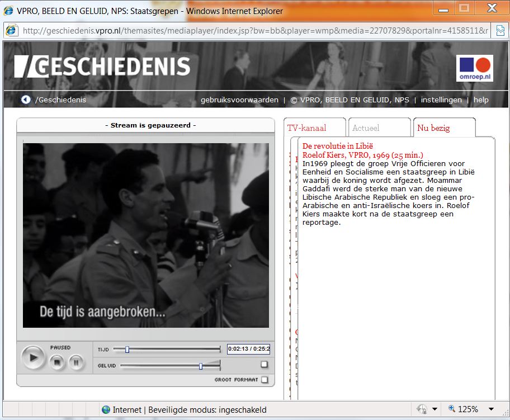Open the zoom level dropdown arrow
The height and width of the screenshot is (420, 510).
tap(491, 409)
